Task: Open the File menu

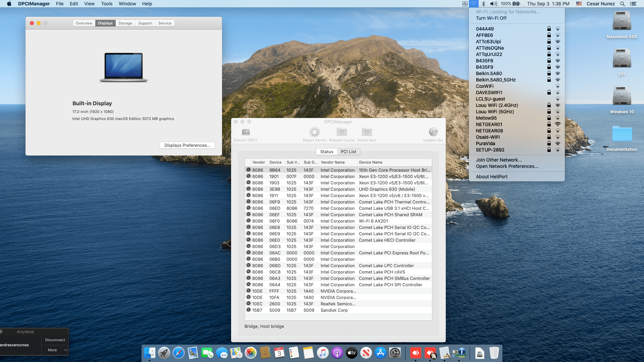Action: click(60, 4)
